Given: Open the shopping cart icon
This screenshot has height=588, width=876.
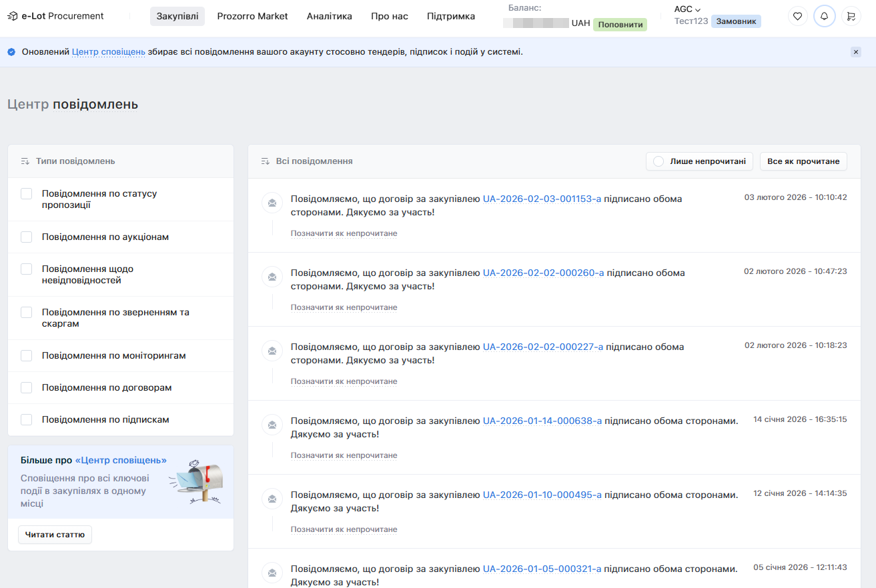Looking at the screenshot, I should pos(851,16).
